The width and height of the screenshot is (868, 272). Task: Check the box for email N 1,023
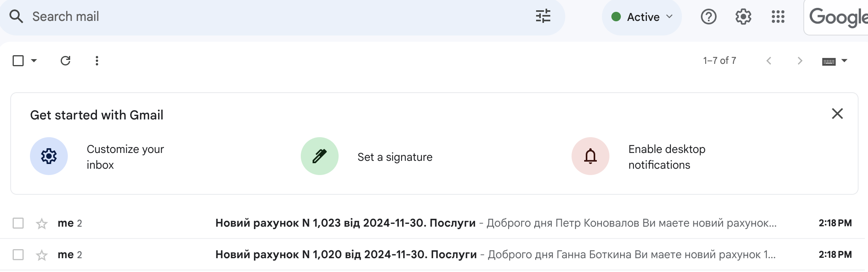pyautogui.click(x=18, y=223)
